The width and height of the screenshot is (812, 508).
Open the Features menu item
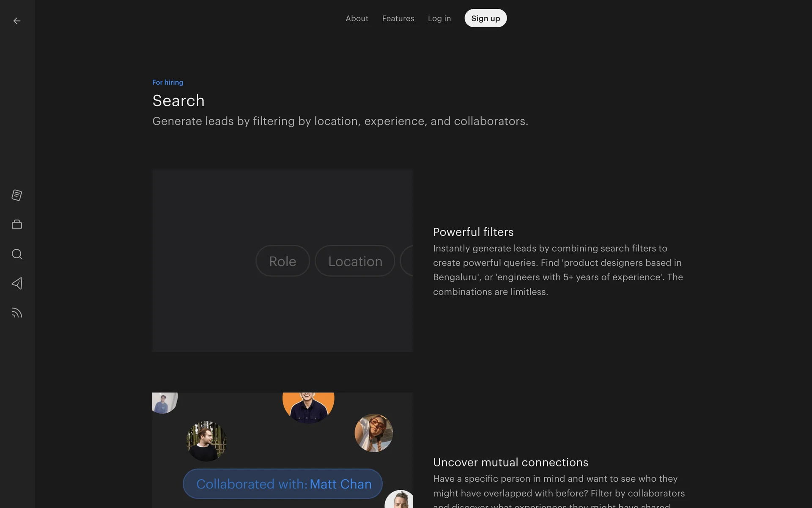tap(398, 18)
